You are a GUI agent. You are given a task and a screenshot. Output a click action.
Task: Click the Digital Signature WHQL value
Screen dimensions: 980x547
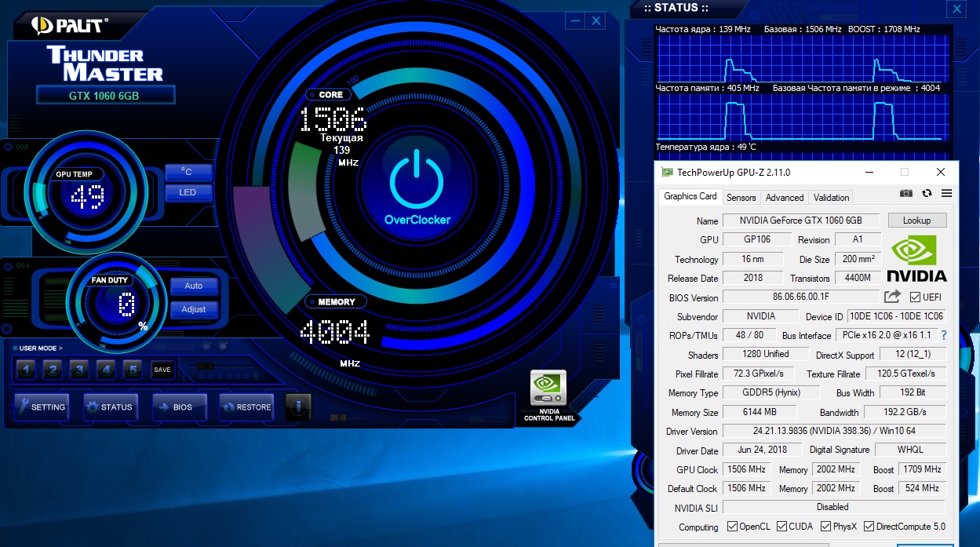pos(910,450)
